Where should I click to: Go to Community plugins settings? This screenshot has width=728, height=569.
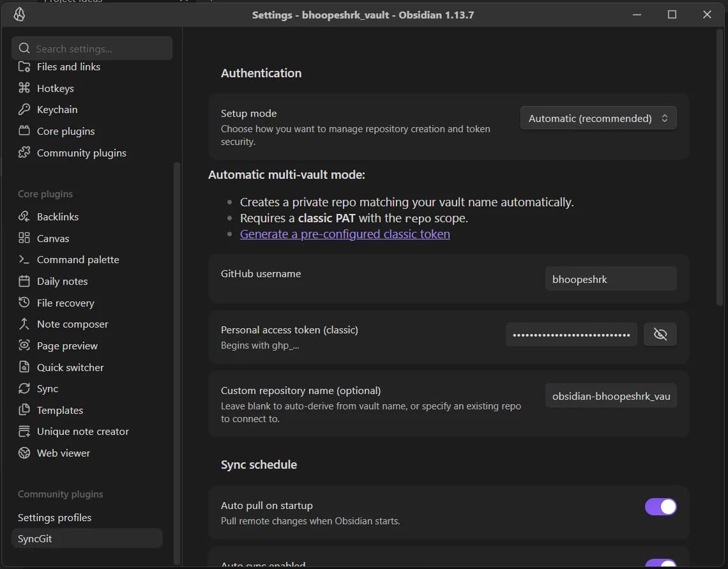click(x=87, y=153)
